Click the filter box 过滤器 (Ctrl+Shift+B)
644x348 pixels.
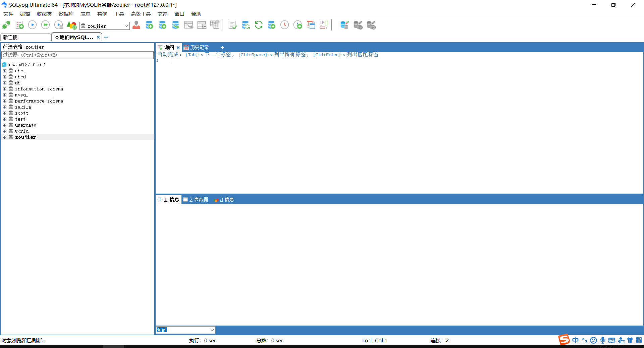(77, 55)
